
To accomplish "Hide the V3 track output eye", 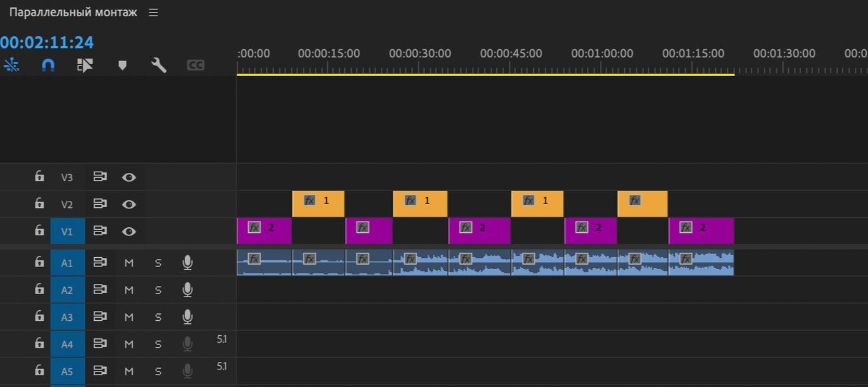I will tap(129, 177).
